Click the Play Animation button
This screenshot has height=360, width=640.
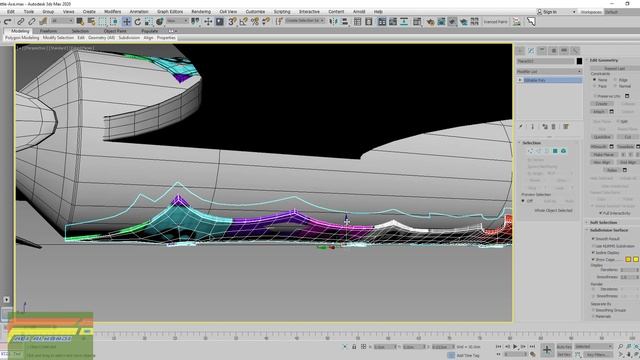[x=515, y=347]
